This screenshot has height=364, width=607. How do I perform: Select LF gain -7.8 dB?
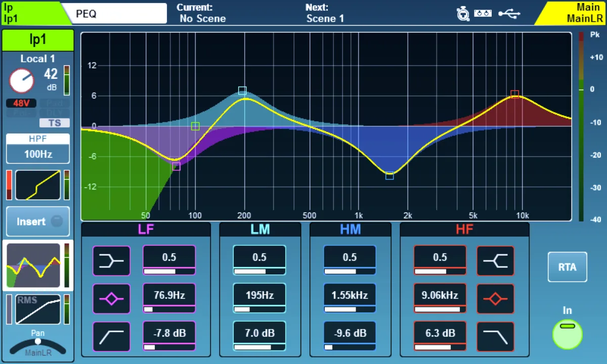click(169, 337)
